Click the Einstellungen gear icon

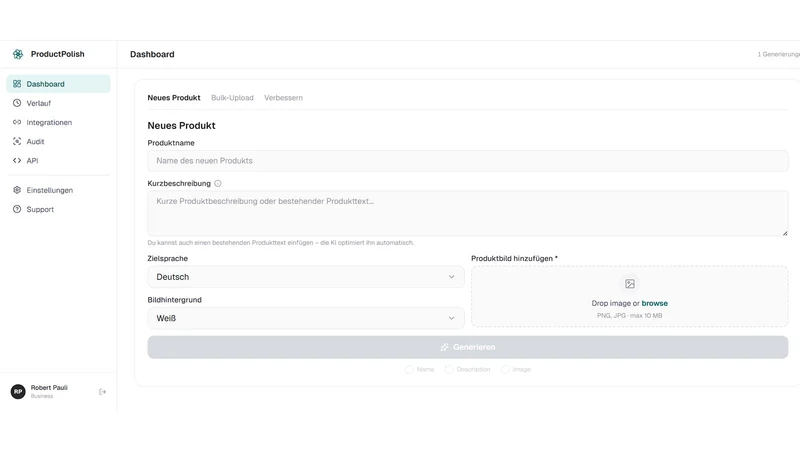(x=17, y=190)
